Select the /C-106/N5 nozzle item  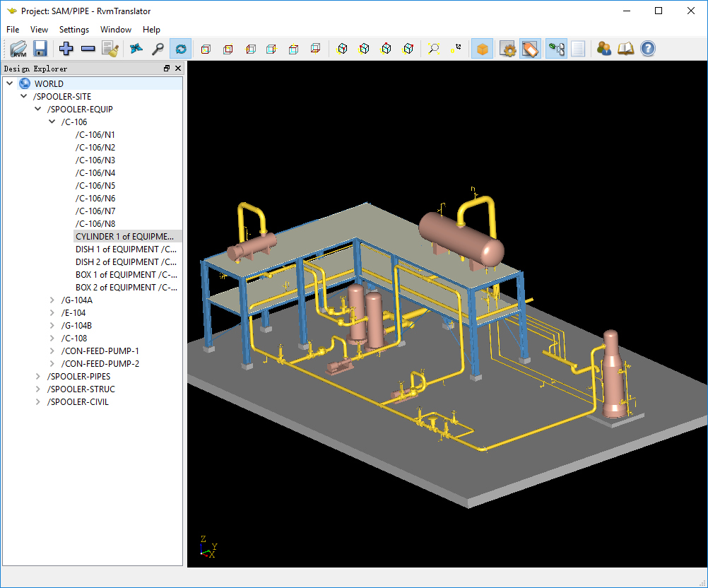[x=95, y=186]
